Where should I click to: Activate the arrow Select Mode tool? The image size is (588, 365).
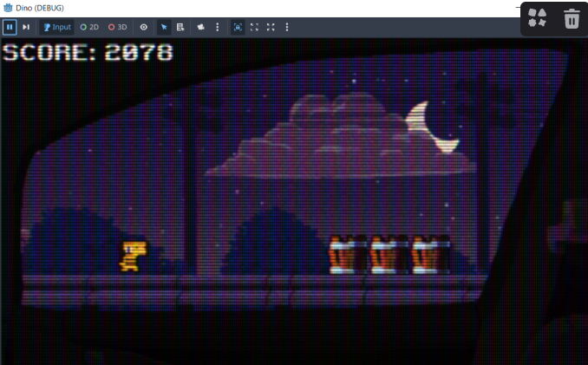[164, 27]
